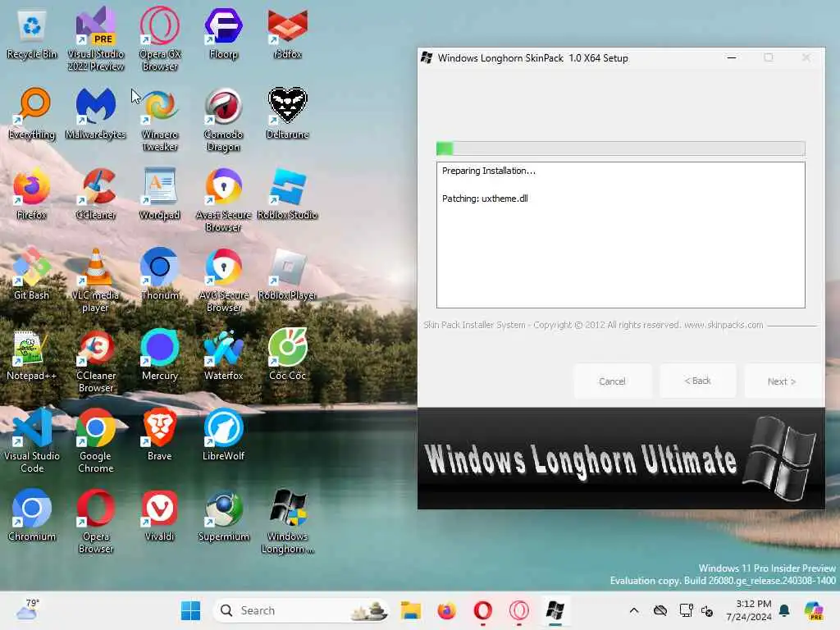Click the Wordpad desktop icon
840x630 pixels.
click(160, 194)
